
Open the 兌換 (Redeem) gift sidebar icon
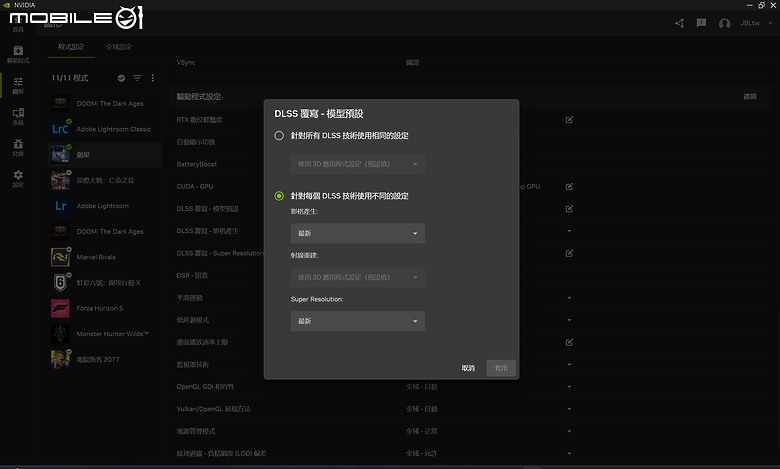coord(18,147)
